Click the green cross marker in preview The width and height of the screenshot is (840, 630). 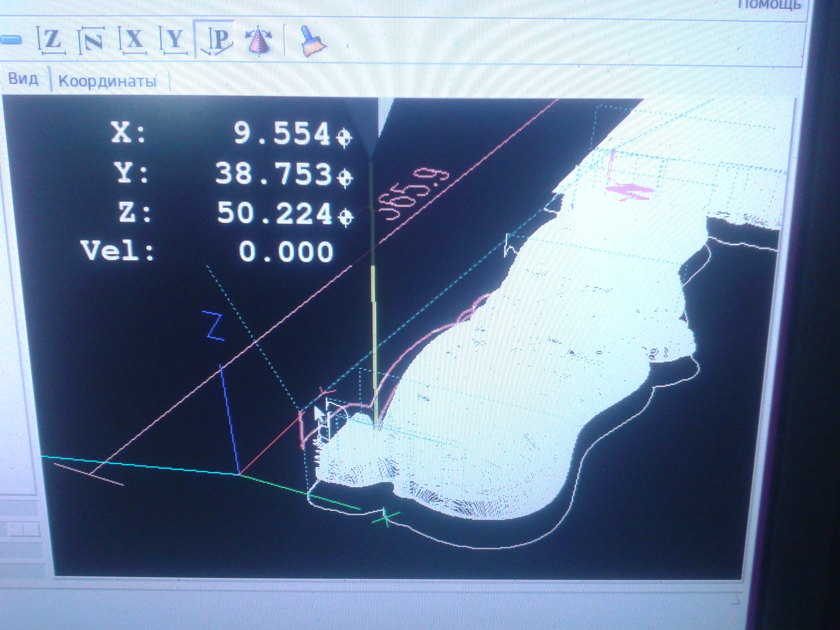(386, 518)
